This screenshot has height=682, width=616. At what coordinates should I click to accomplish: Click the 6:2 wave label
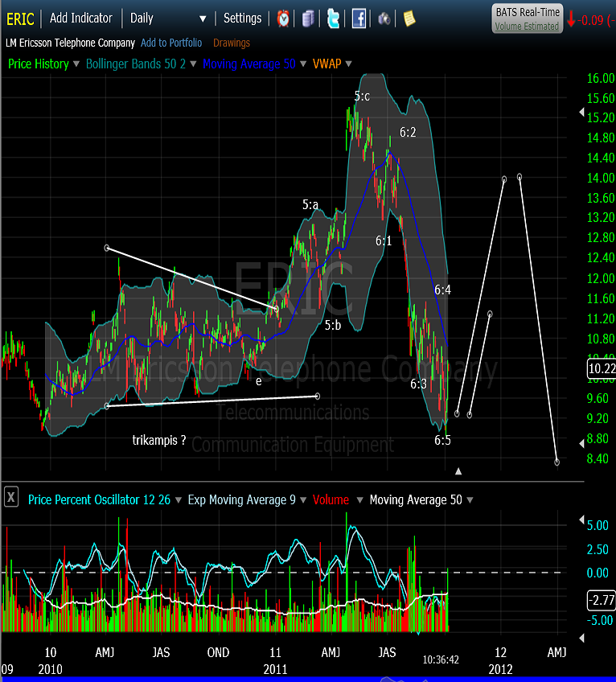(408, 132)
